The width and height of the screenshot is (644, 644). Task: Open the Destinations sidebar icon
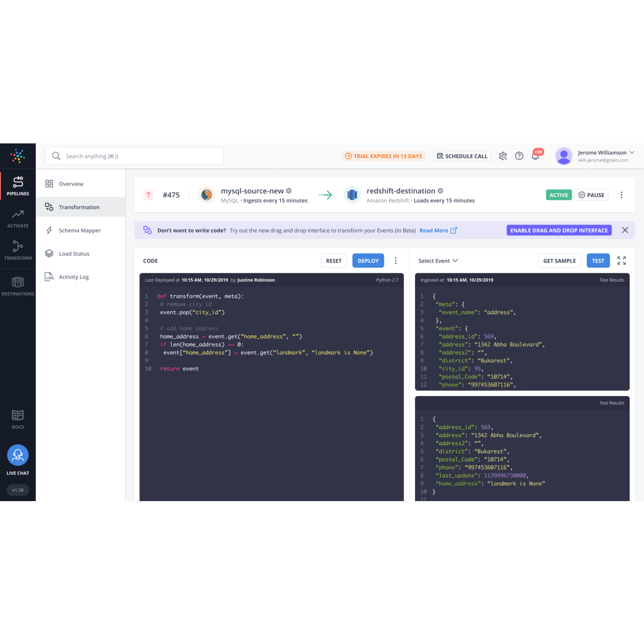[18, 286]
